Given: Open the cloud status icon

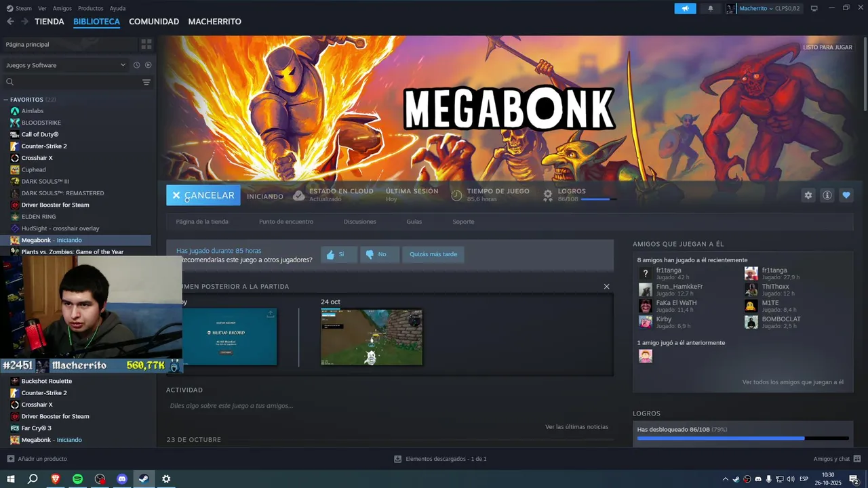Looking at the screenshot, I should point(298,195).
